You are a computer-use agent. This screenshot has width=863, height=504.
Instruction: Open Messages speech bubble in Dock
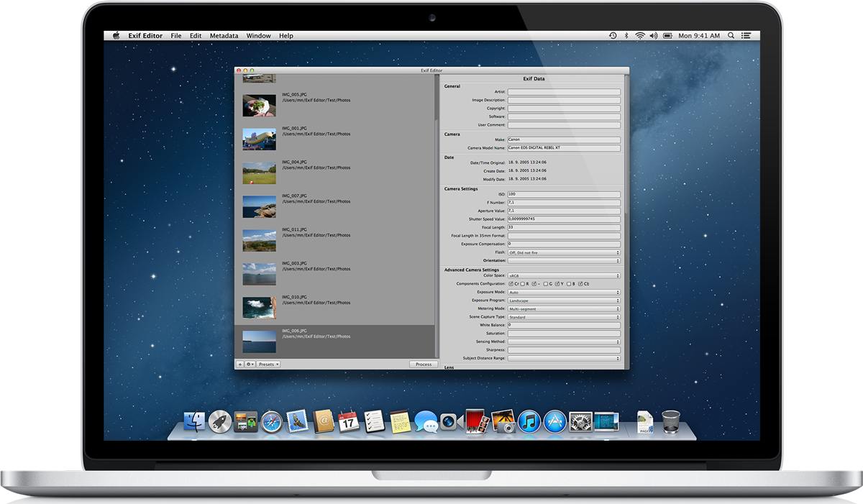(426, 421)
